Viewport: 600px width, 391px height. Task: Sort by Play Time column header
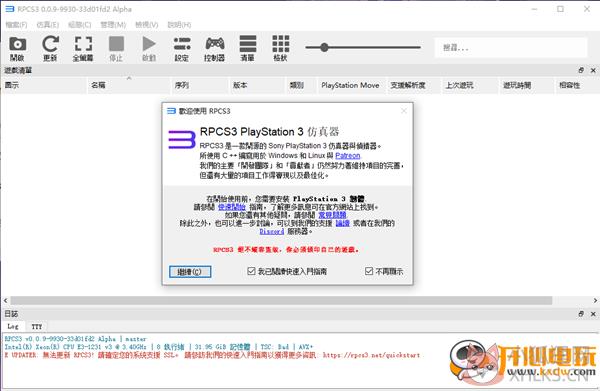point(527,85)
